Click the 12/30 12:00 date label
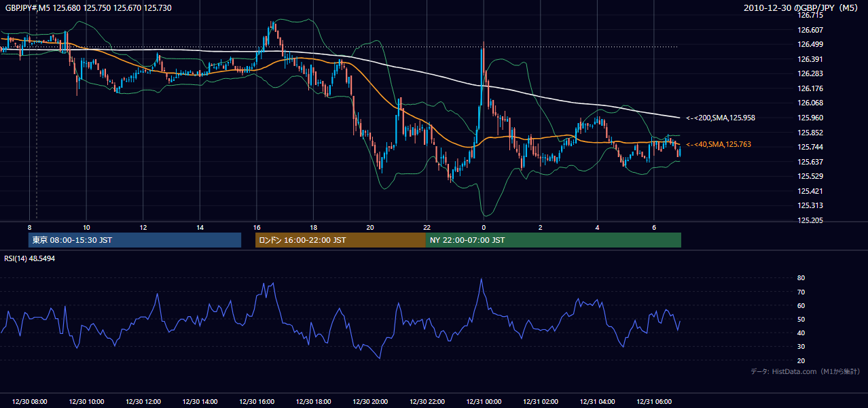This screenshot has width=868, height=408. (x=143, y=402)
